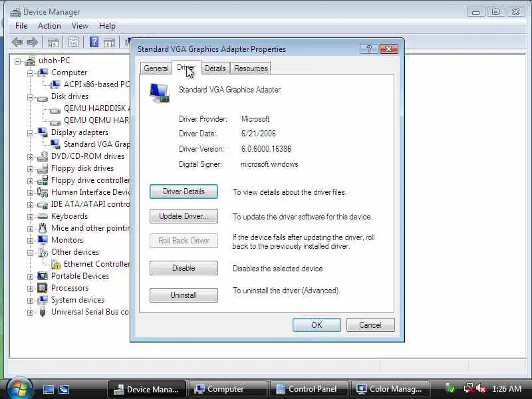The width and height of the screenshot is (532, 399).
Task: Switch to the Resources tab
Action: point(251,68)
